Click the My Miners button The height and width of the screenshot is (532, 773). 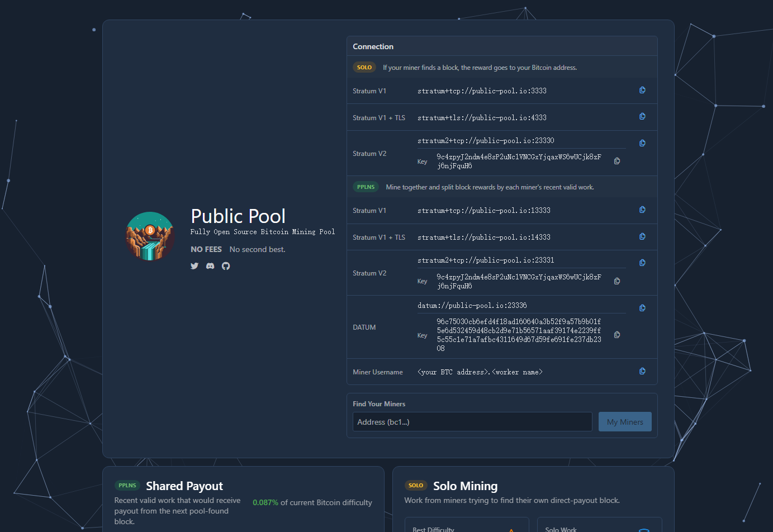[625, 422]
